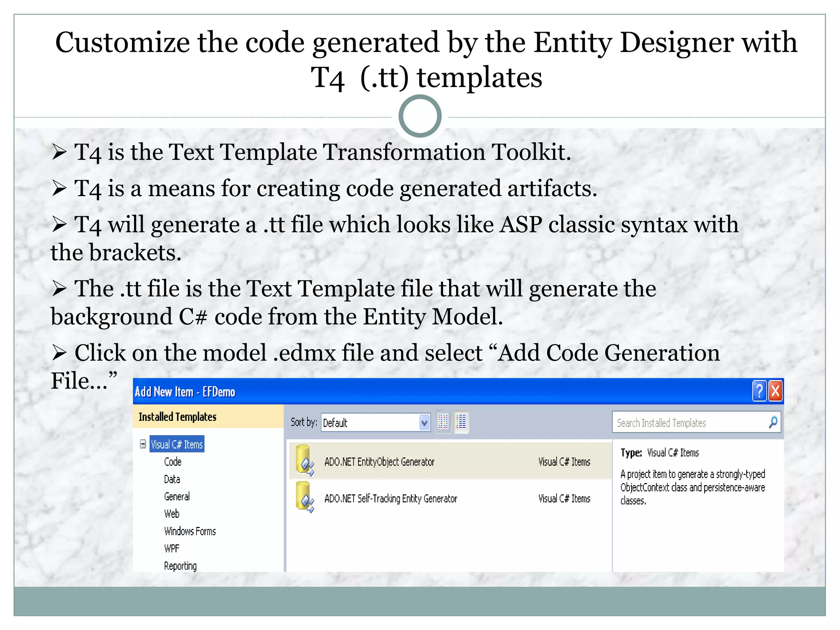Image resolution: width=840 pixels, height=630 pixels.
Task: Click the Installed Templates header
Action: 178,417
